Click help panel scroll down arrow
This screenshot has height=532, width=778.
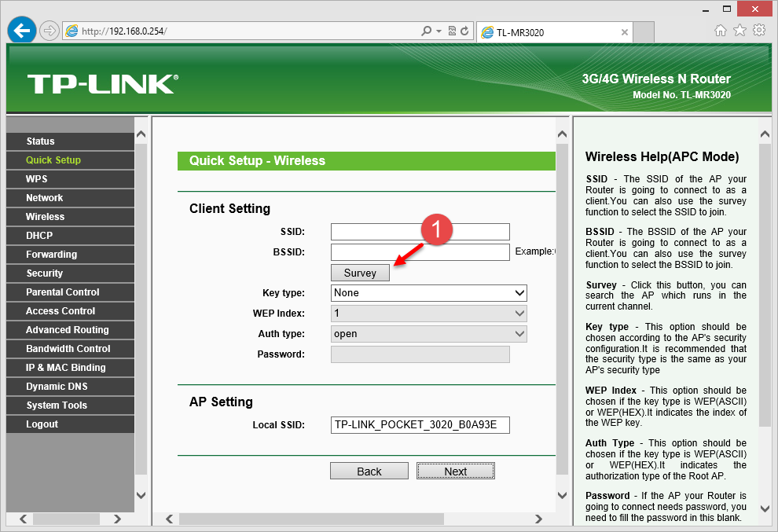[765, 509]
